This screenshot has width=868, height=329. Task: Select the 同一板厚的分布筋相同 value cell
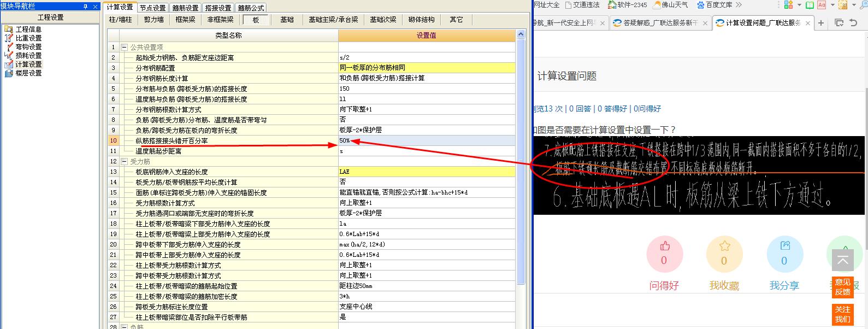[427, 68]
